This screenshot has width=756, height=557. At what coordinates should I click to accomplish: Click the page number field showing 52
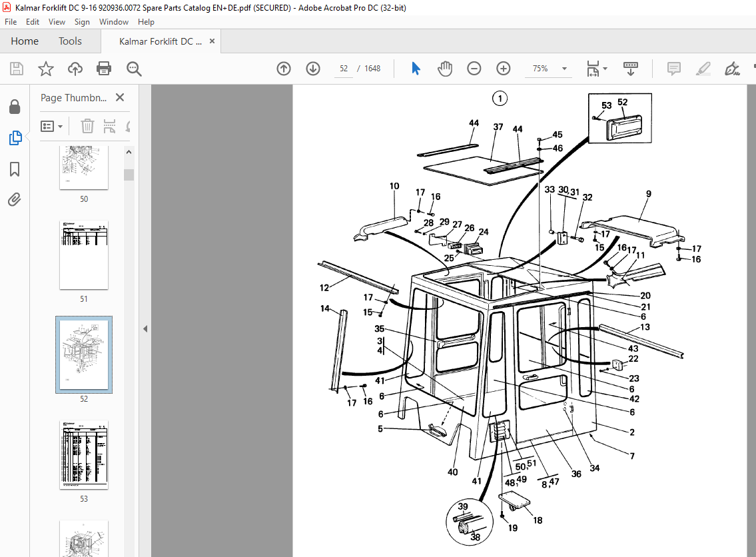[344, 69]
